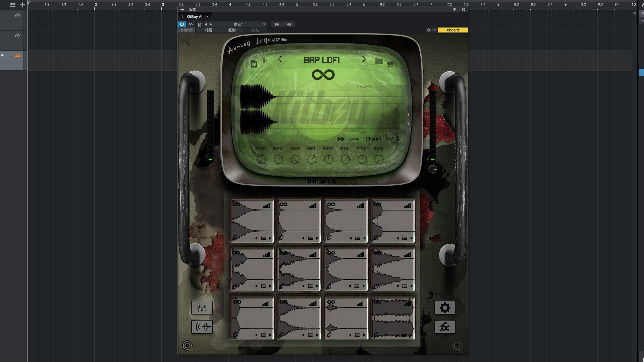This screenshot has width=644, height=362.
Task: Click the preset document icon in plugin header
Action: (x=200, y=24)
